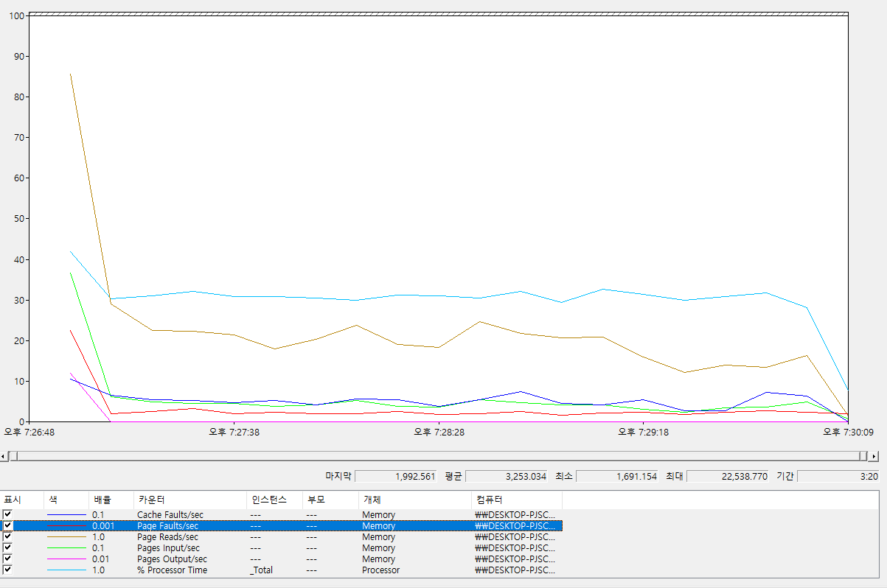The height and width of the screenshot is (588, 887).
Task: Sort by the 개체 column header
Action: (414, 500)
